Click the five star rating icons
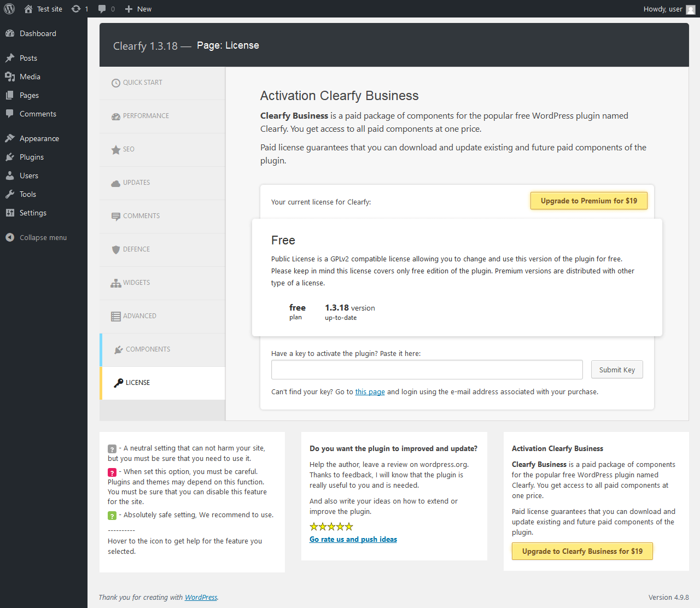The image size is (700, 608). (x=331, y=527)
